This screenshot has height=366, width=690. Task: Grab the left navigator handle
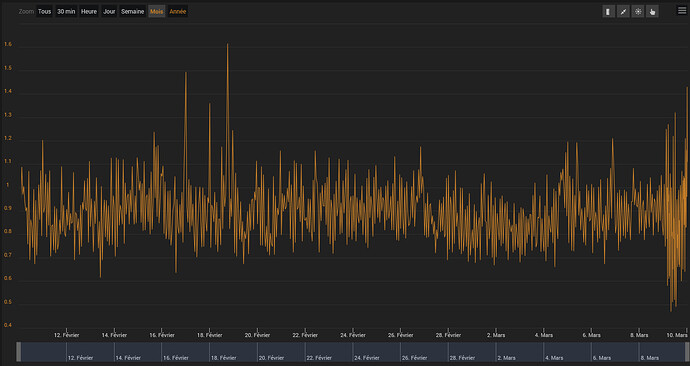pos(18,352)
